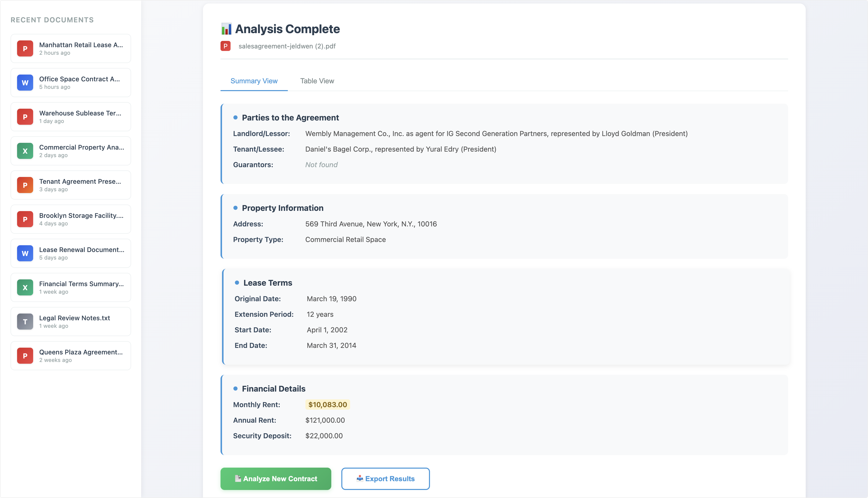This screenshot has width=868, height=498.
Task: Click the bar chart icon beside Analysis Complete
Action: coord(226,29)
